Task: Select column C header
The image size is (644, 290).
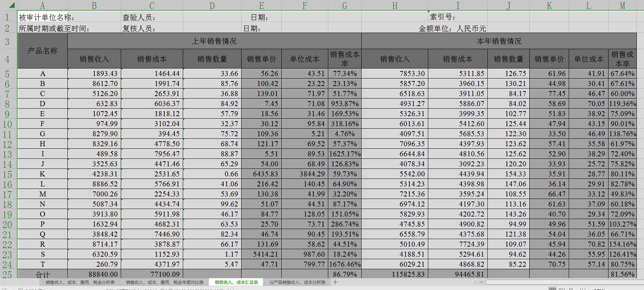Action: pos(152,5)
